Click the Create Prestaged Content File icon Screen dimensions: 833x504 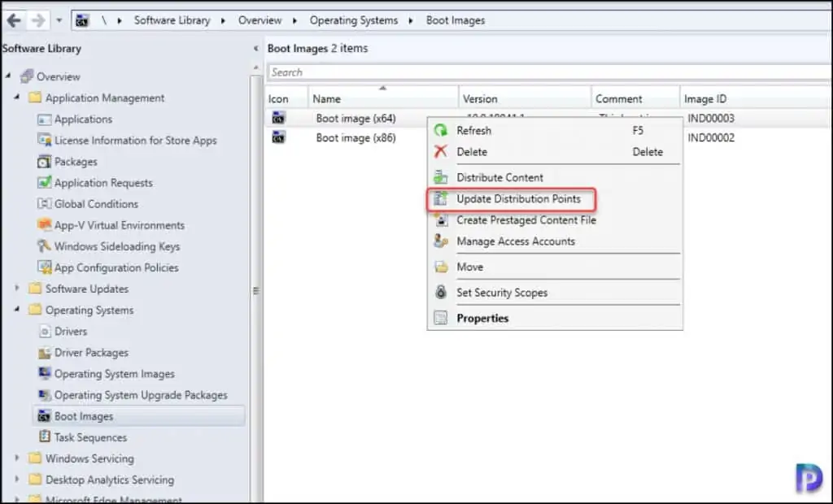[441, 219]
